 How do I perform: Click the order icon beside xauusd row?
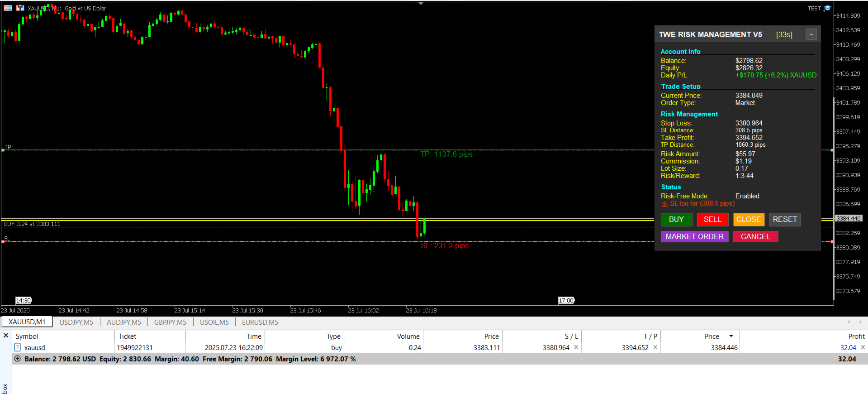point(17,347)
